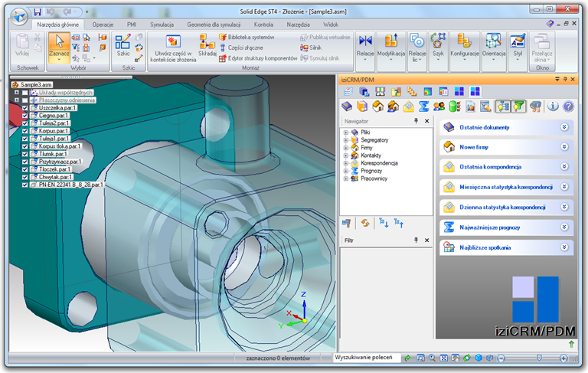
Task: Click Części złączne button
Action: click(x=241, y=47)
